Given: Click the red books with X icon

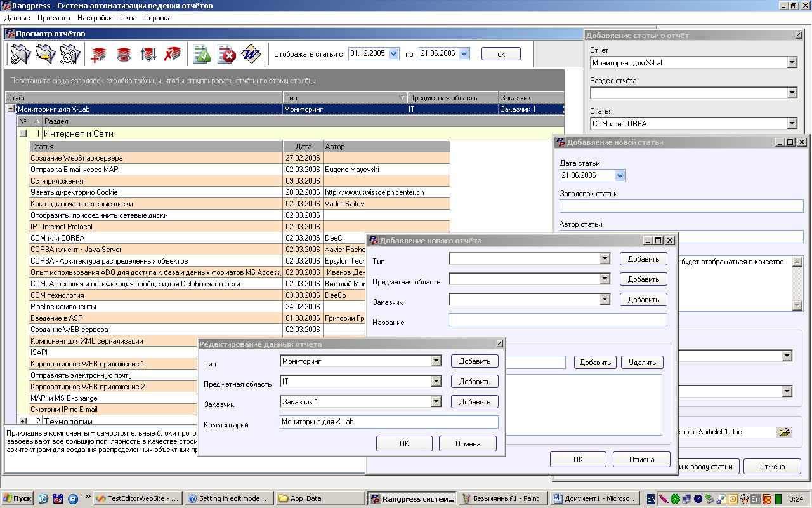Looking at the screenshot, I should [x=173, y=55].
